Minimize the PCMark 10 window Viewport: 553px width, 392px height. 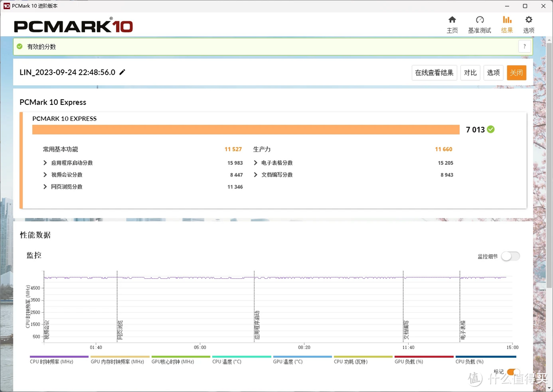(507, 6)
